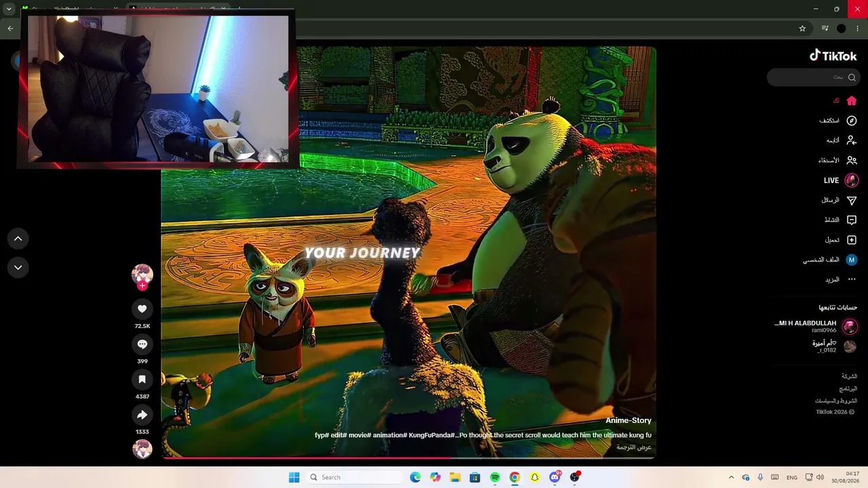868x488 pixels.
Task: Click the browser back arrow
Action: [x=10, y=28]
